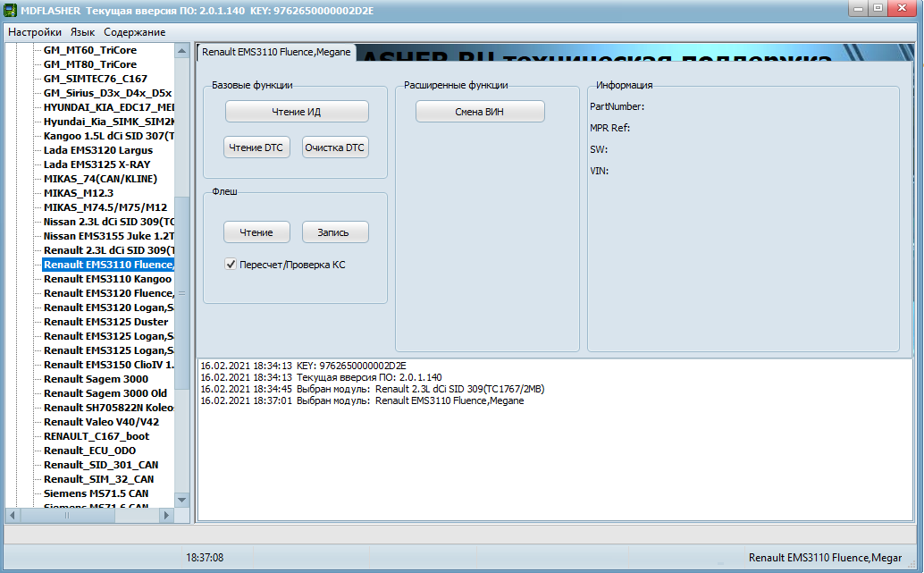Viewport: 924px width, 573px height.
Task: Click the SW: info label
Action: tap(599, 150)
